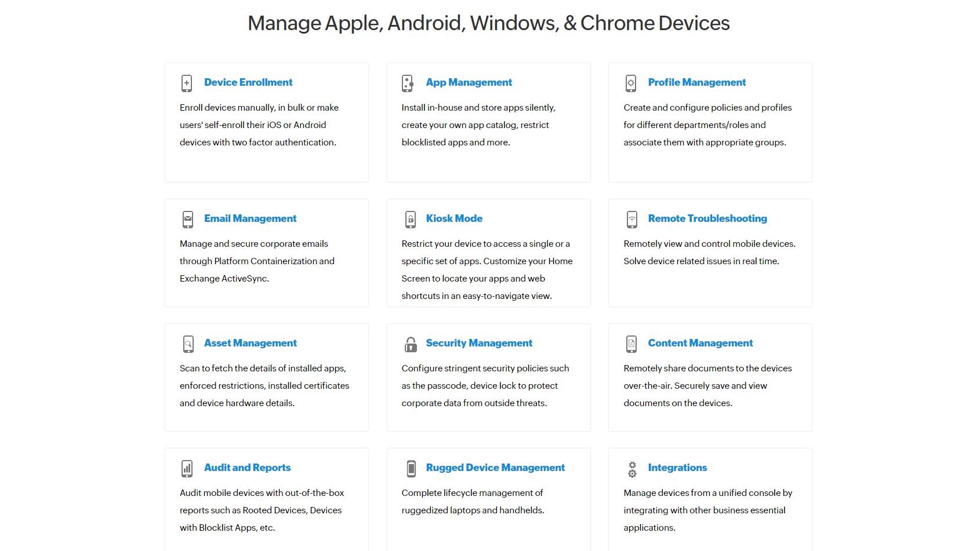This screenshot has width=980, height=551.
Task: Click the App Management icon
Action: point(408,83)
